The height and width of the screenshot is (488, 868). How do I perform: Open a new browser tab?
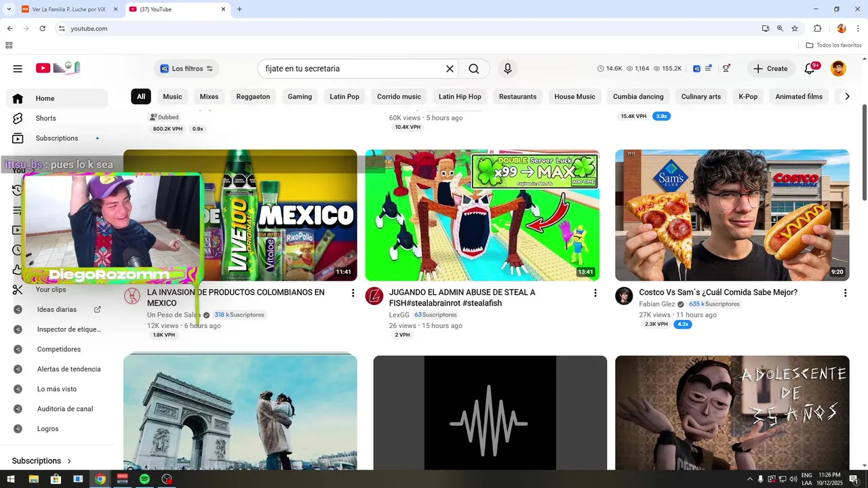[x=239, y=9]
